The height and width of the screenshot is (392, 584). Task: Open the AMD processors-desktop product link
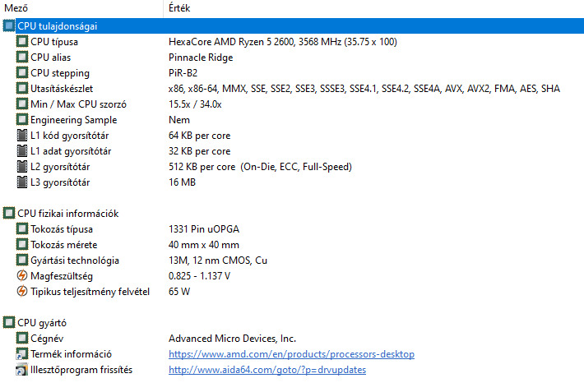(x=291, y=354)
